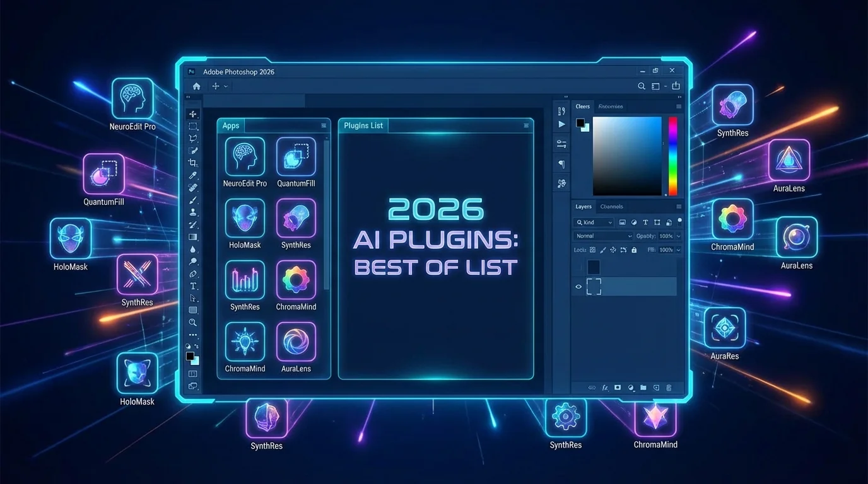Expand the Normal blend mode dropdown
868x484 pixels.
602,236
